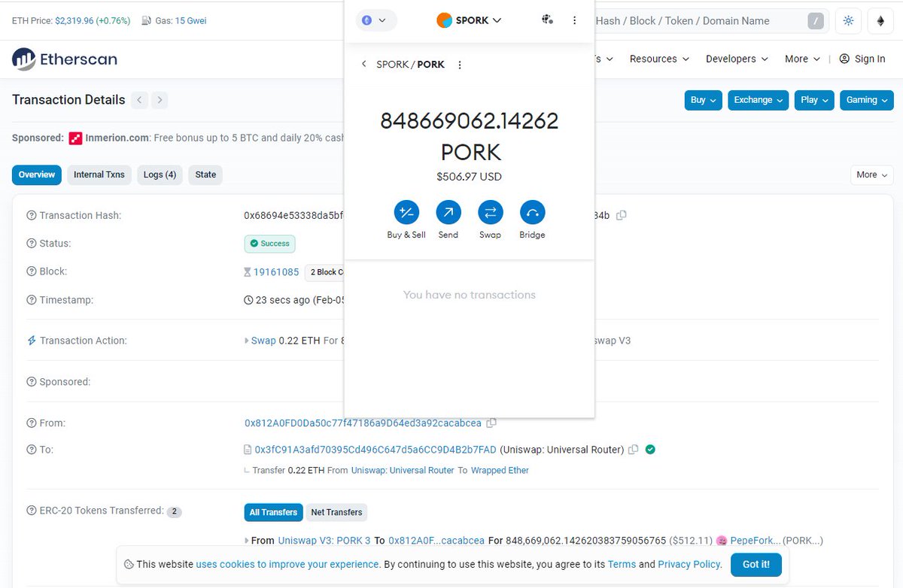Image resolution: width=903 pixels, height=588 pixels.
Task: Open SPORK account selector in MetaMask
Action: pyautogui.click(x=470, y=20)
